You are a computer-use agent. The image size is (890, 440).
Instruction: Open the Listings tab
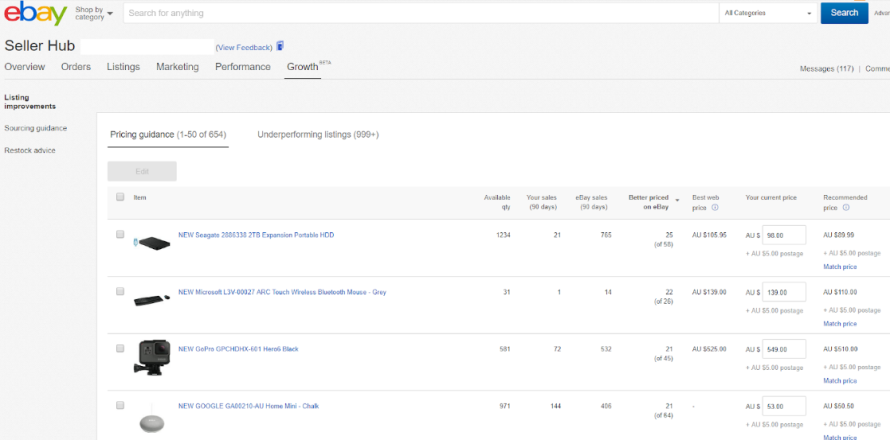pos(123,67)
